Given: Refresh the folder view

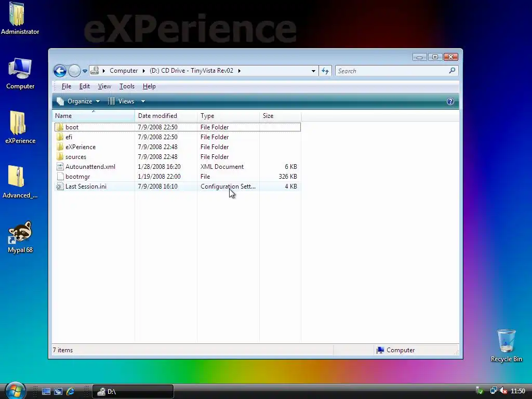Looking at the screenshot, I should pyautogui.click(x=325, y=71).
